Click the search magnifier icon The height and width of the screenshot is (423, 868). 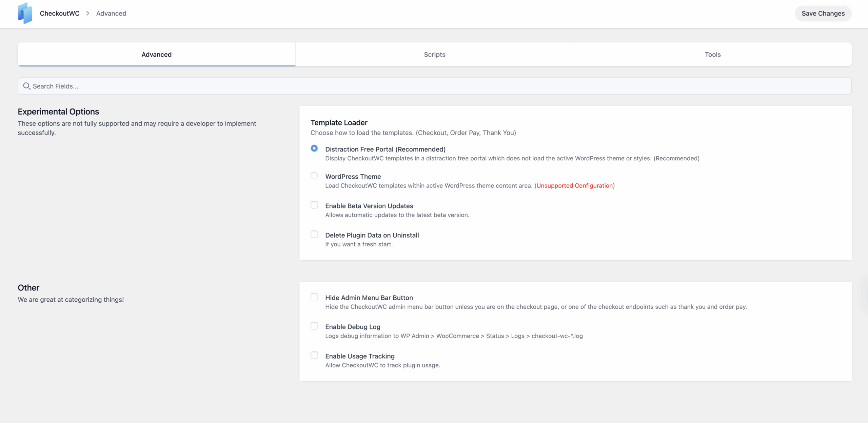26,86
